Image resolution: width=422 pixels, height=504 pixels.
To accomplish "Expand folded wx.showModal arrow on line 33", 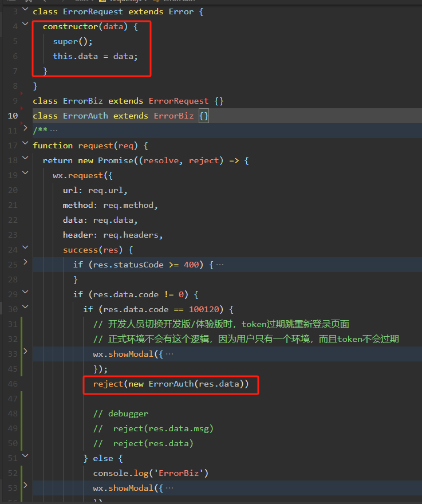I will pos(25,351).
